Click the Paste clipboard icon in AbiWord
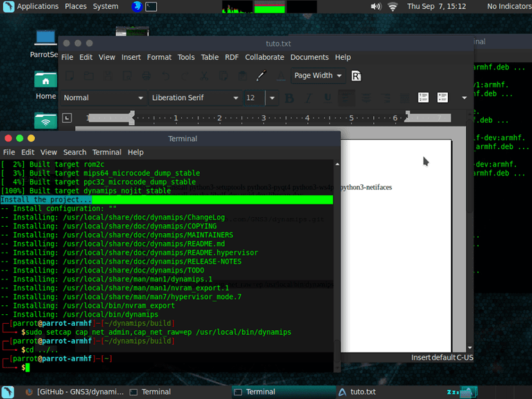532x399 pixels. click(242, 75)
